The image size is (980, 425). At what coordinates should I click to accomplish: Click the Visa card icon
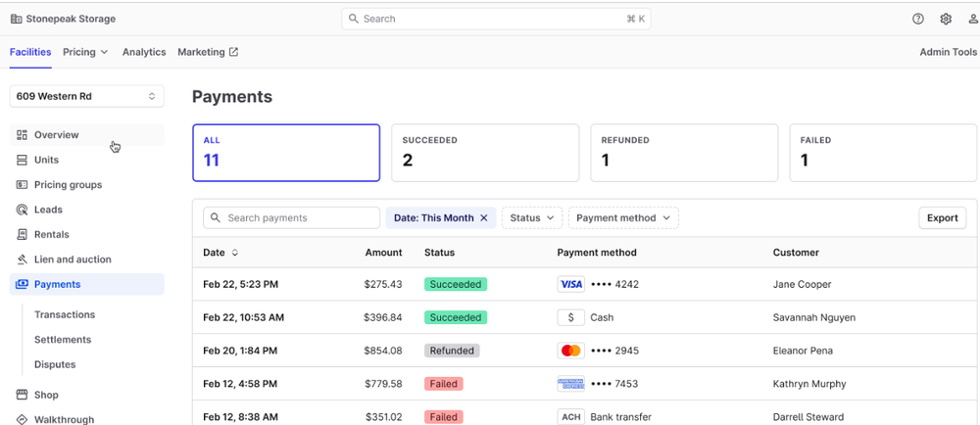pyautogui.click(x=570, y=284)
